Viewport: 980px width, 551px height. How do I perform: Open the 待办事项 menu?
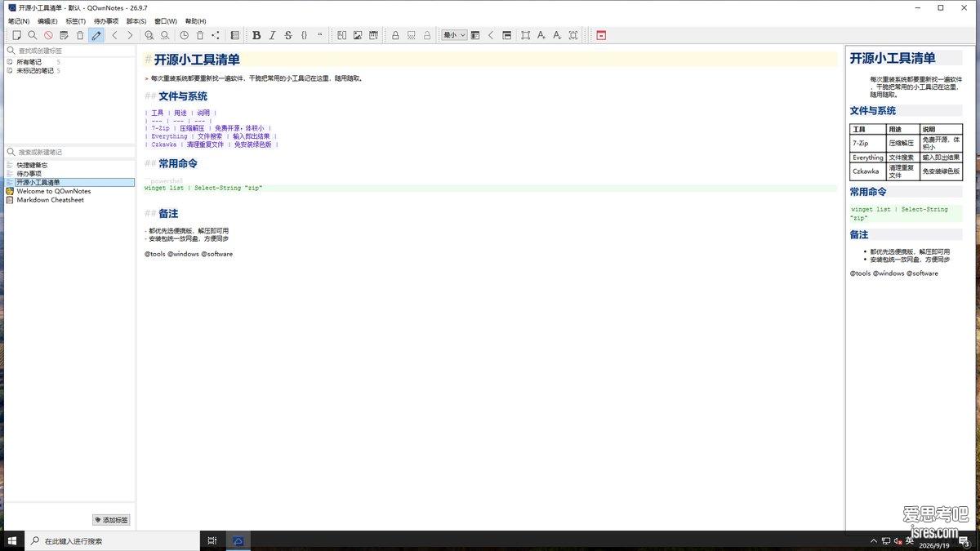point(106,21)
